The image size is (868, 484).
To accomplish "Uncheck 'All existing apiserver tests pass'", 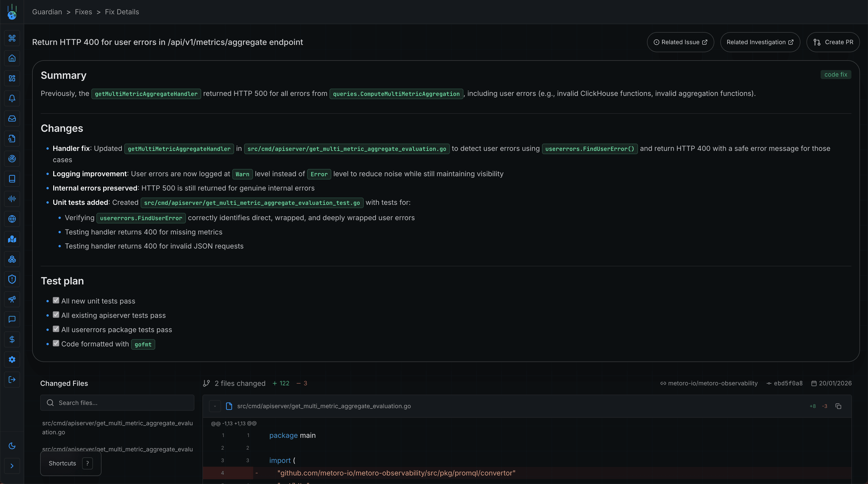I will click(56, 315).
